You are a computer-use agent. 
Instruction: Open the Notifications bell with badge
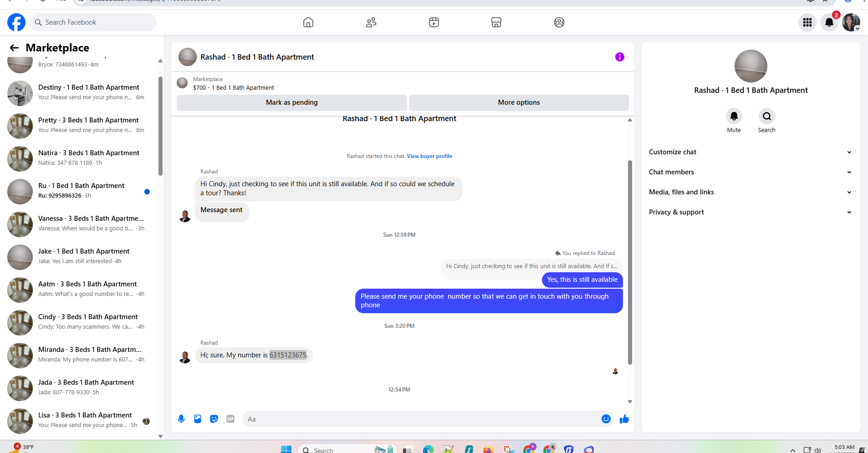(x=829, y=22)
